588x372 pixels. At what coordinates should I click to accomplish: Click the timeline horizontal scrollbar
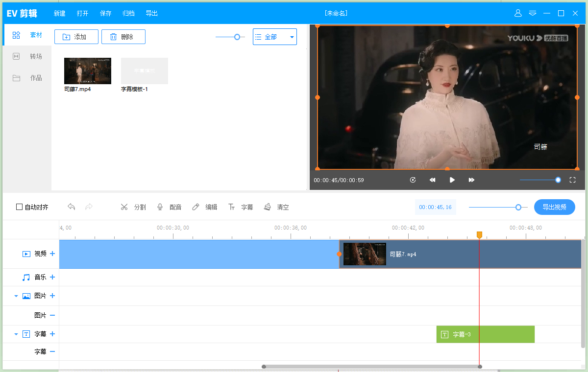[x=371, y=367]
